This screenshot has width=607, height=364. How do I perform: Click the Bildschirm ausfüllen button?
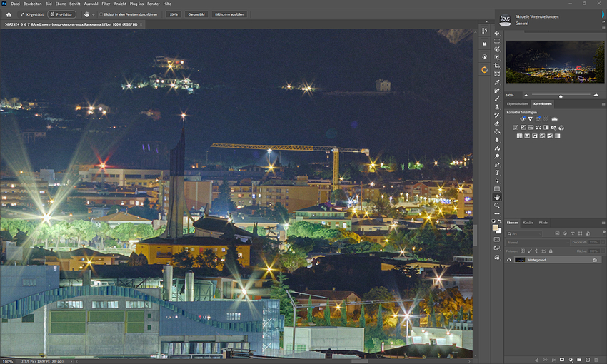click(229, 14)
